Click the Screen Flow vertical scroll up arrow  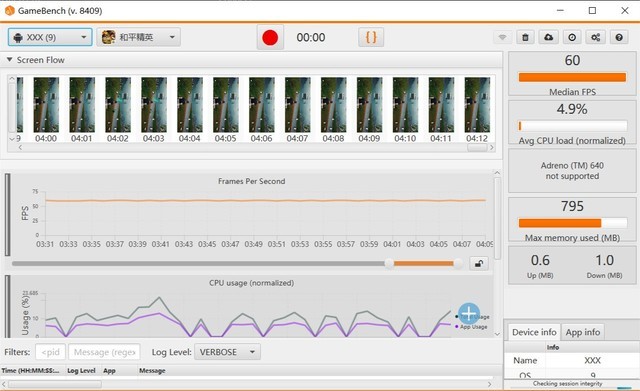pyautogui.click(x=12, y=79)
